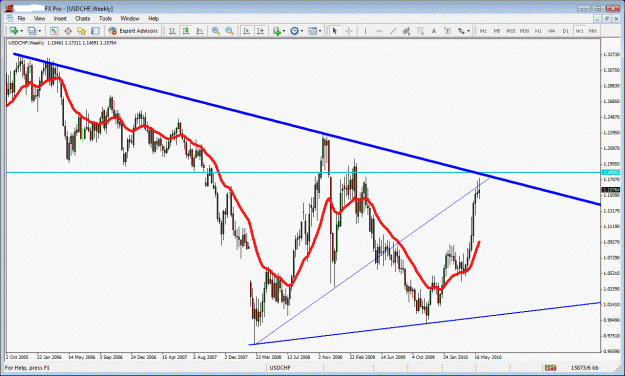625x376 pixels.
Task: Zoom in on the chart
Action: [x=216, y=31]
